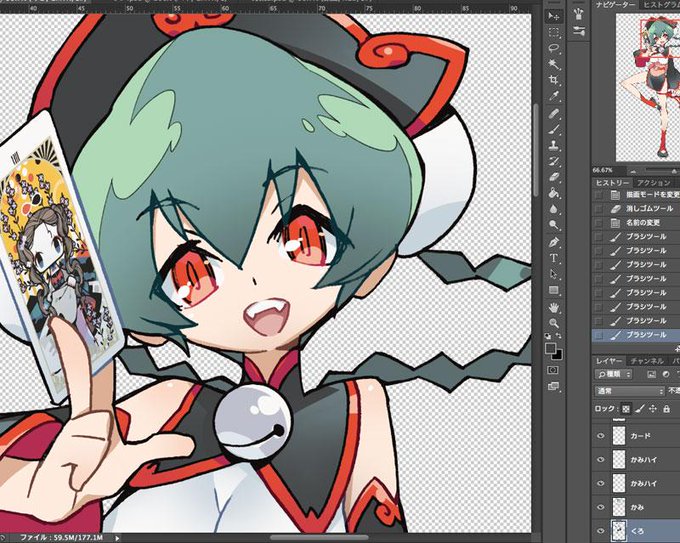Set history brush source at 描画モードを変更

599,195
